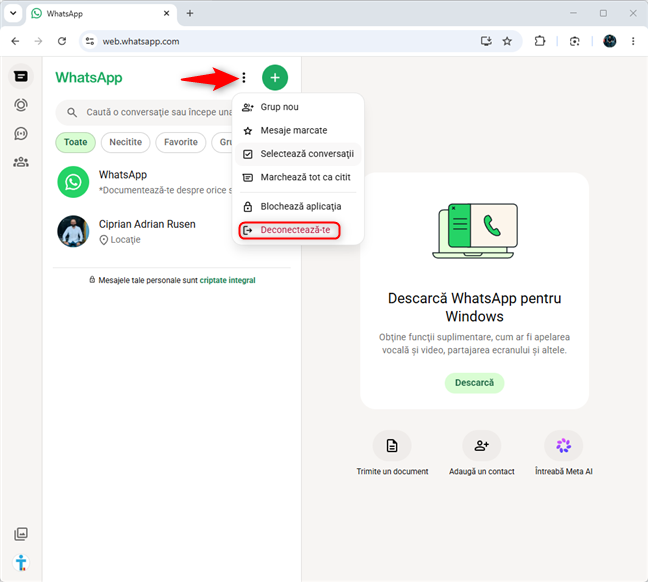
Task: Open the Chrome profile avatar
Action: tap(610, 41)
